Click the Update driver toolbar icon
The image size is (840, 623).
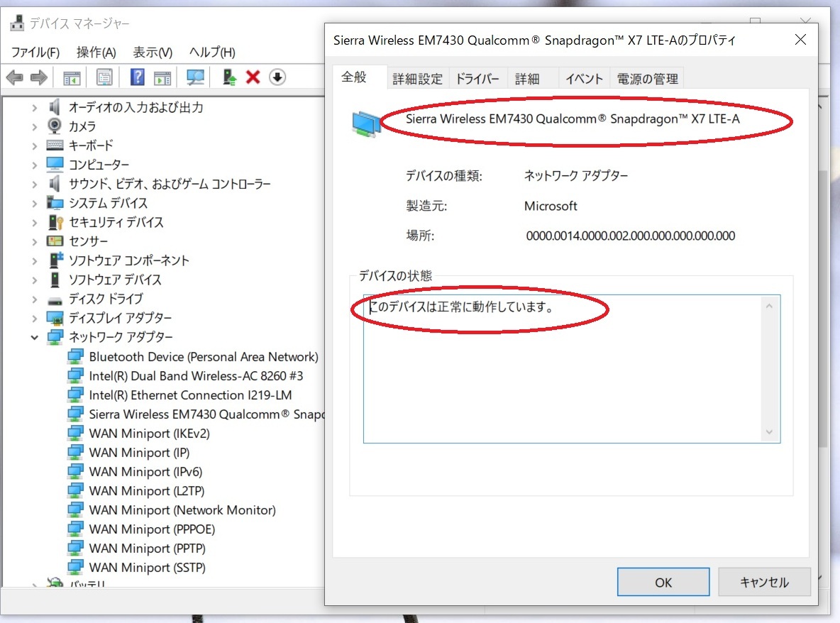[x=229, y=77]
